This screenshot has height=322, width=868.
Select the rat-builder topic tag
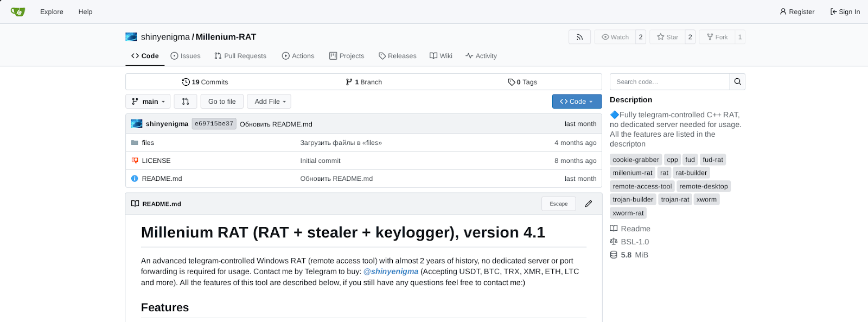(691, 173)
